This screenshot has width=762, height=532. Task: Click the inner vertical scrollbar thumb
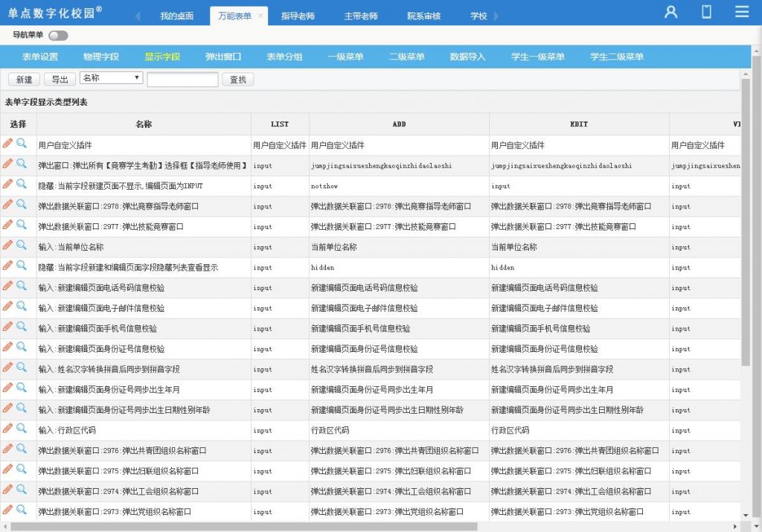tap(746, 221)
